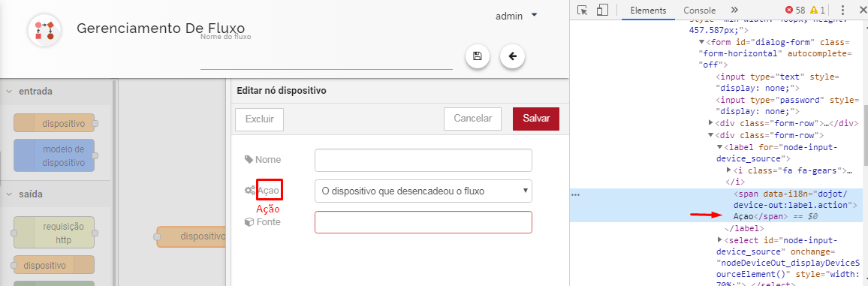This screenshot has width=868, height=286.
Task: Click the gears icon beside the Açao label
Action: point(249,191)
